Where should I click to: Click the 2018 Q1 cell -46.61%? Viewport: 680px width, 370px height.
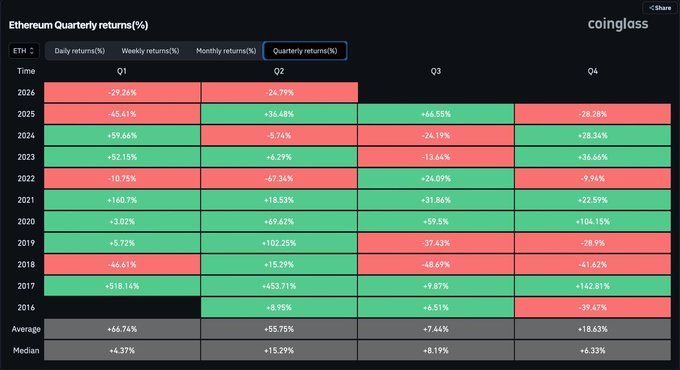(122, 264)
